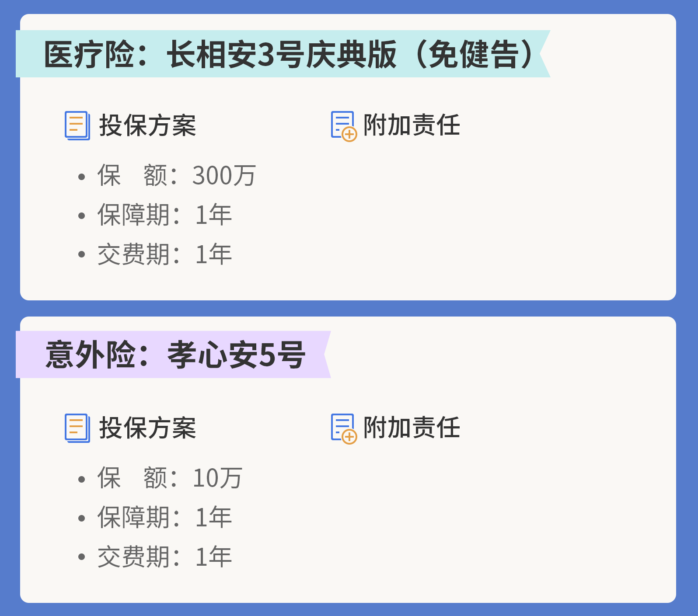This screenshot has height=616, width=698.
Task: Open the 投保方案 heading in the 意外险 card
Action: [x=148, y=428]
